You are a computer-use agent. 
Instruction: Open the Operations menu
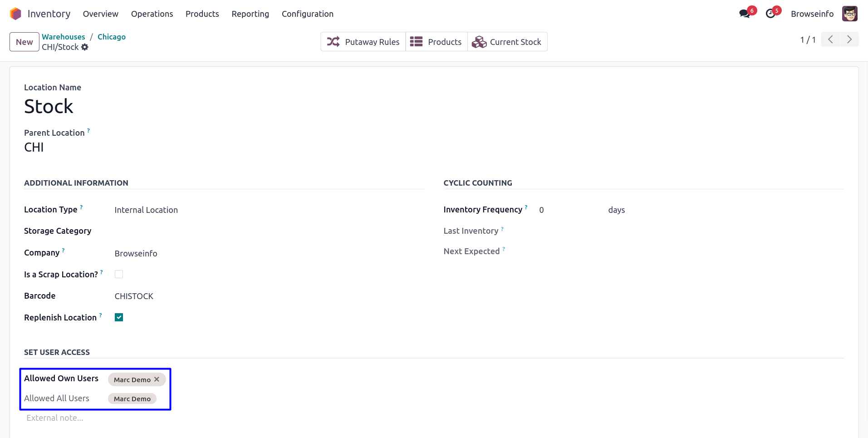(x=152, y=14)
